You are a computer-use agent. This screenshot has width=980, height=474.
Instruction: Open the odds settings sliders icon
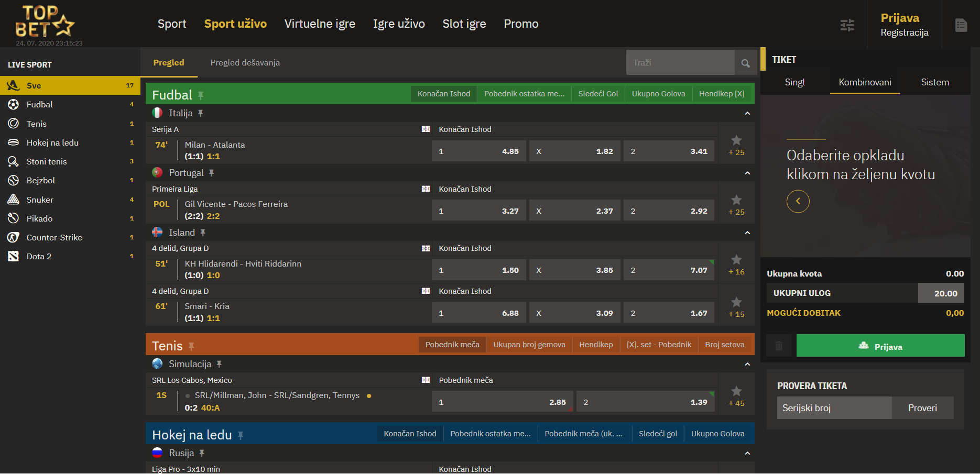[x=847, y=25]
